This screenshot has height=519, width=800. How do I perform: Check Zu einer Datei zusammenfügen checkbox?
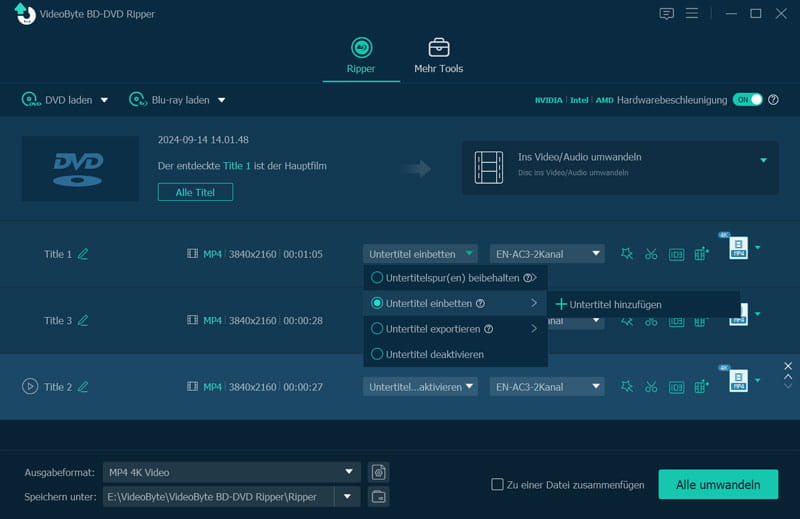coord(497,484)
